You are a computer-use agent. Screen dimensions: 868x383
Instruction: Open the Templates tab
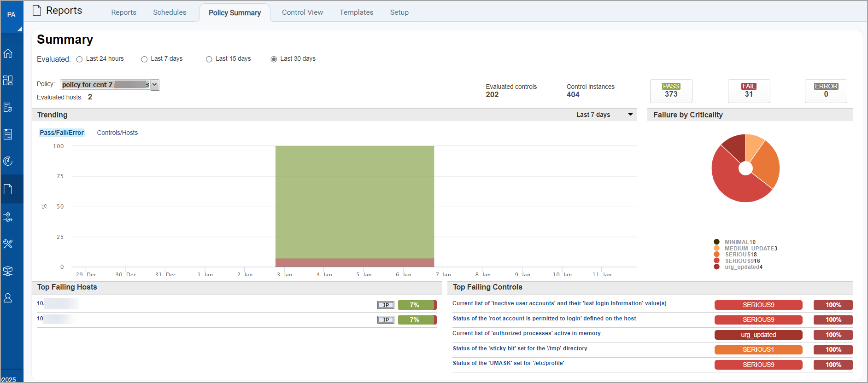coord(357,12)
